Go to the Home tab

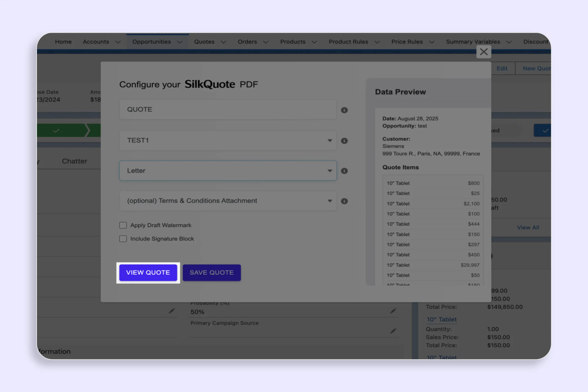[x=63, y=42]
